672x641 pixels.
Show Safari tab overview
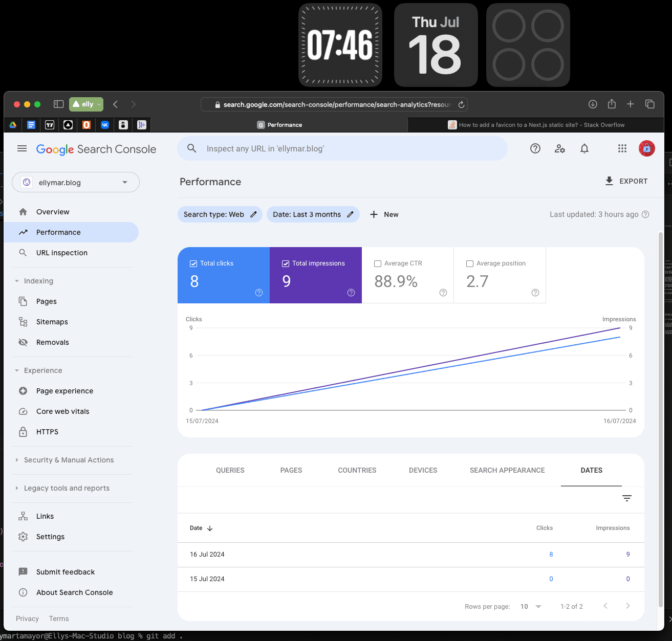coord(650,104)
